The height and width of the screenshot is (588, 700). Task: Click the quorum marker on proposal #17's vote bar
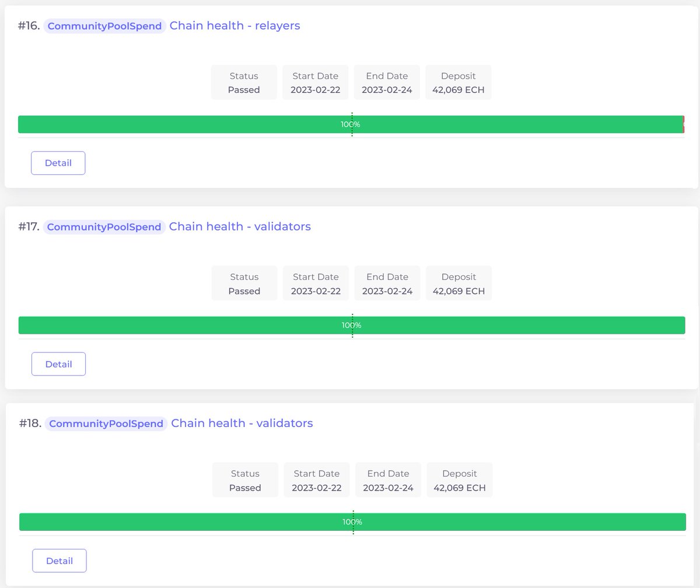point(352,325)
